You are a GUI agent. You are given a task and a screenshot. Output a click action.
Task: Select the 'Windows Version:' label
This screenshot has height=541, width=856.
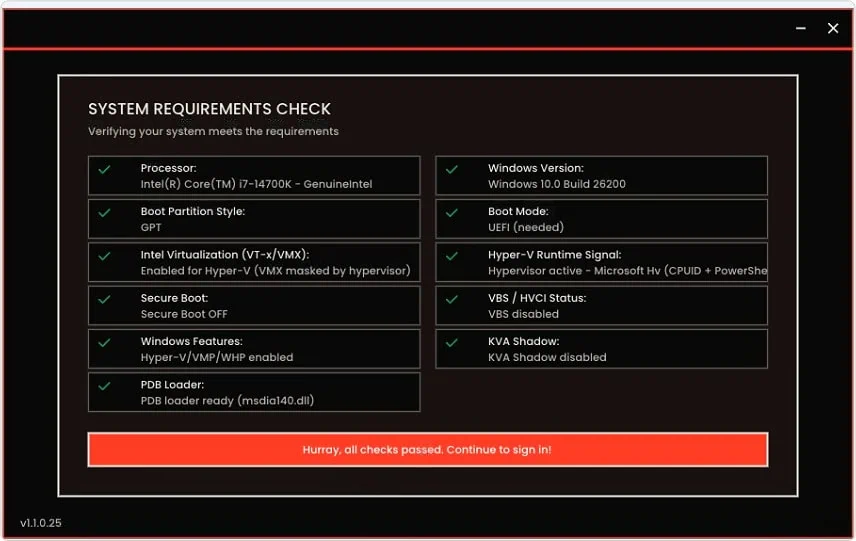click(536, 168)
